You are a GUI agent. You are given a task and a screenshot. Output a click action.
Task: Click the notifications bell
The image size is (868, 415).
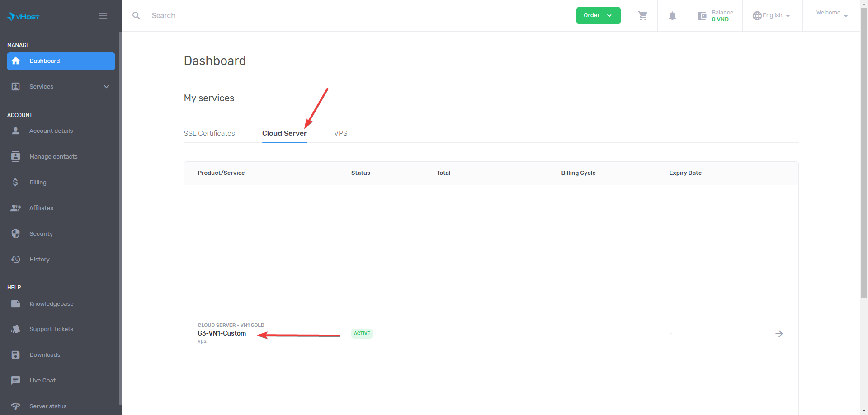(x=672, y=15)
